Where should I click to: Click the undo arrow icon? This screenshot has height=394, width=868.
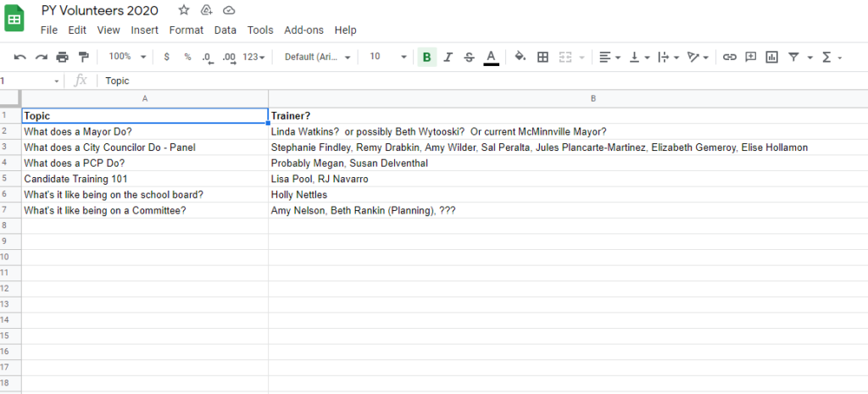coord(20,57)
